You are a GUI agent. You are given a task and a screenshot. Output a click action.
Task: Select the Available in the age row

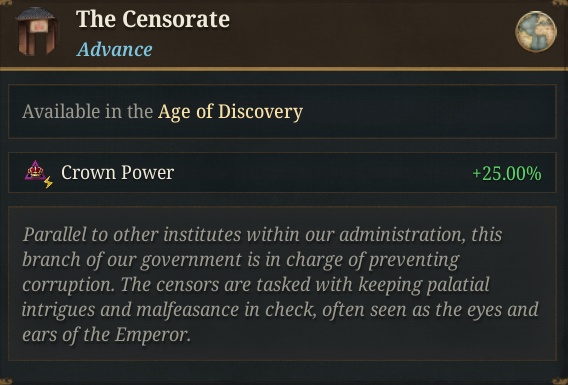(282, 112)
